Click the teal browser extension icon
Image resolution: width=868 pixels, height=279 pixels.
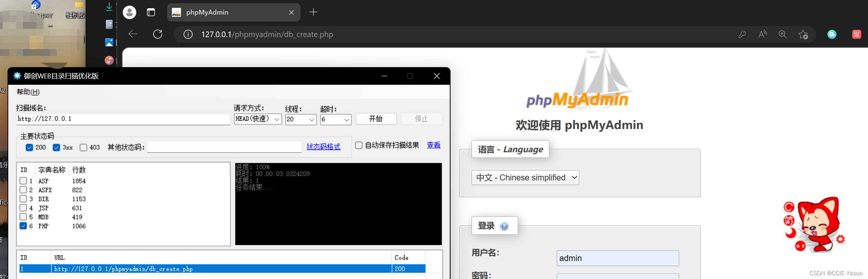(832, 34)
